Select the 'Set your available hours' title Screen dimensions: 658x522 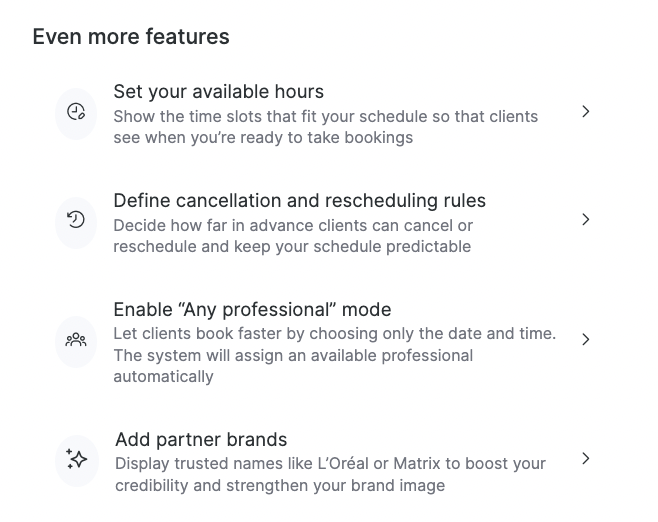218,92
